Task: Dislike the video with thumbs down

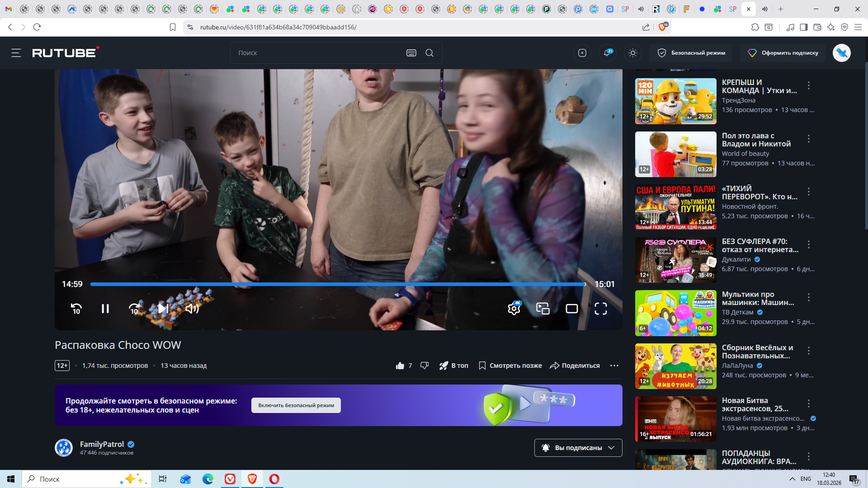Action: (425, 366)
